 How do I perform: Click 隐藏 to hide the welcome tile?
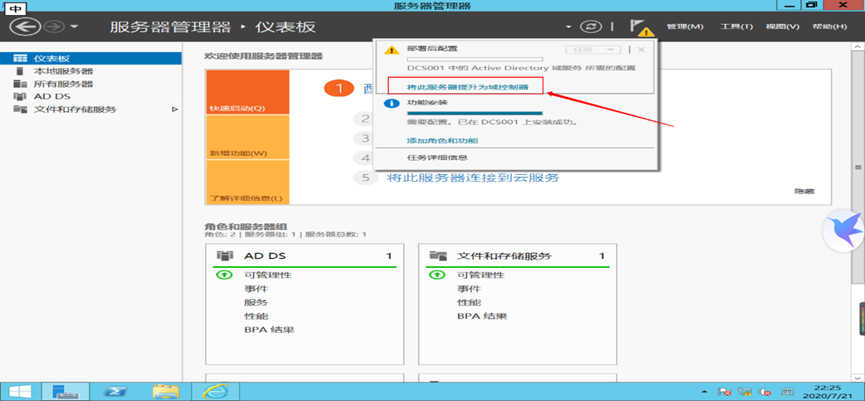[x=804, y=191]
